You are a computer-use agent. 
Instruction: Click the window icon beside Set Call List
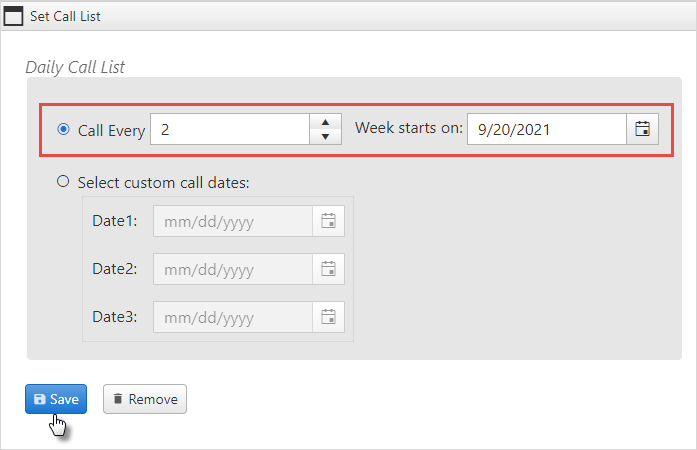tap(13, 16)
